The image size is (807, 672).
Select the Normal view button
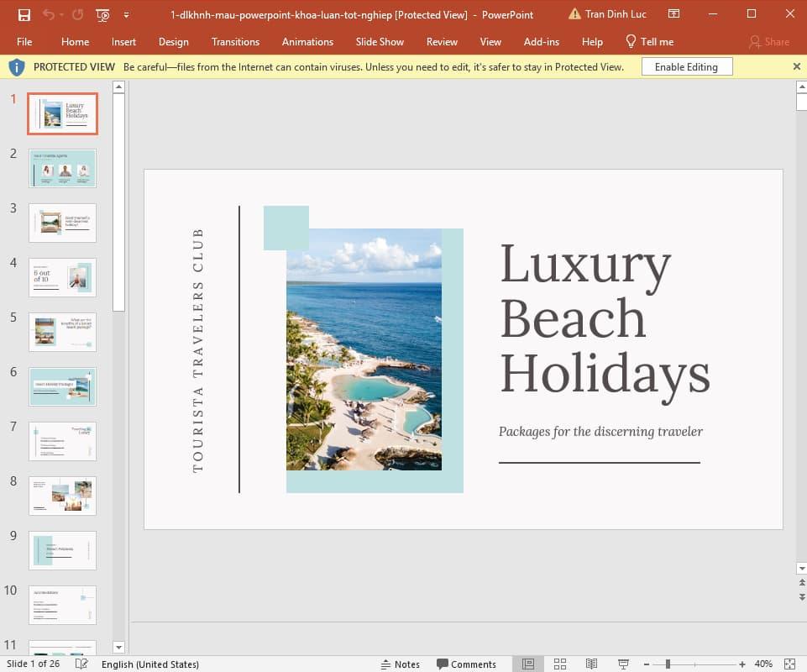click(528, 664)
